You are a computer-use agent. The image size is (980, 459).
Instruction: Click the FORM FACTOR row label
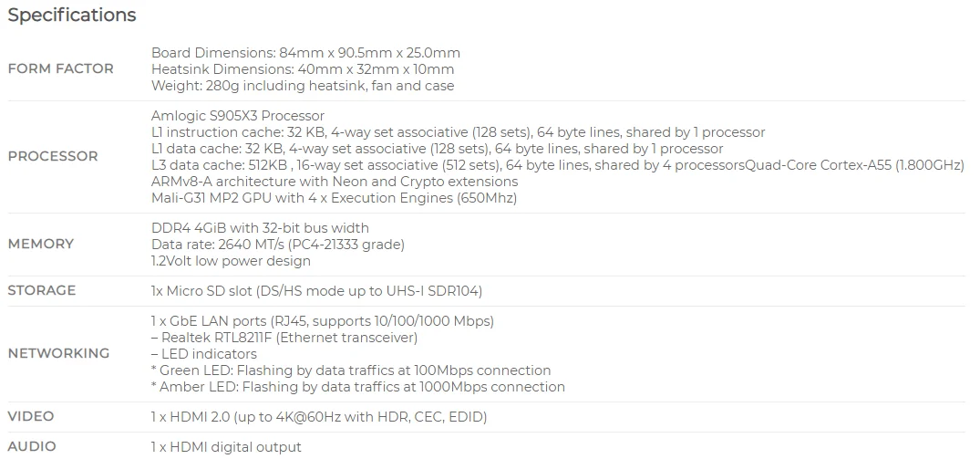point(61,69)
